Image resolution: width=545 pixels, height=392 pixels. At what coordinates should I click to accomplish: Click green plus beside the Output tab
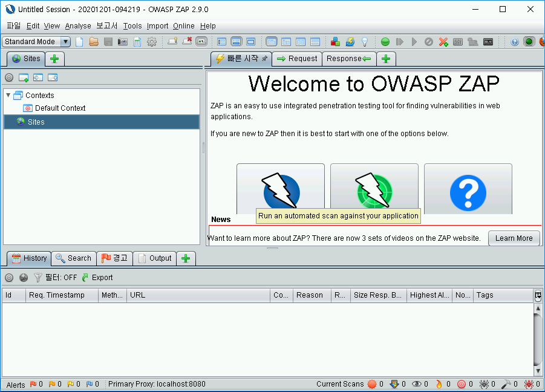click(x=186, y=258)
